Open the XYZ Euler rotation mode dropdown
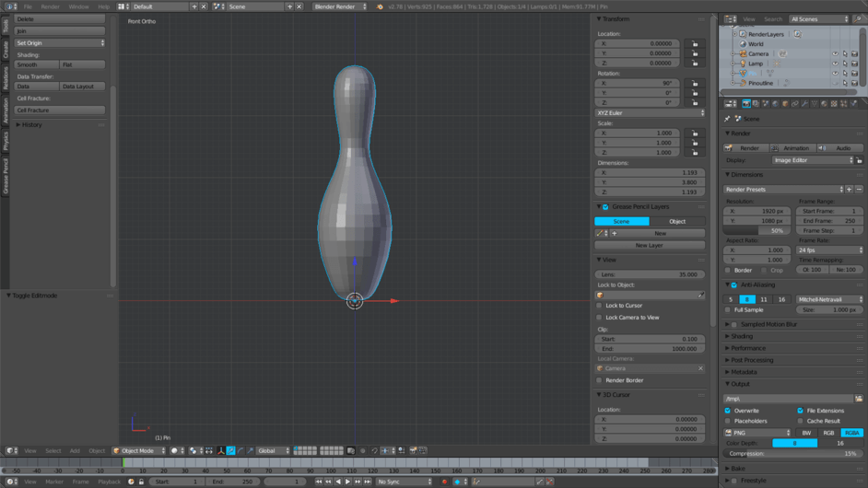This screenshot has width=868, height=488. click(x=650, y=113)
